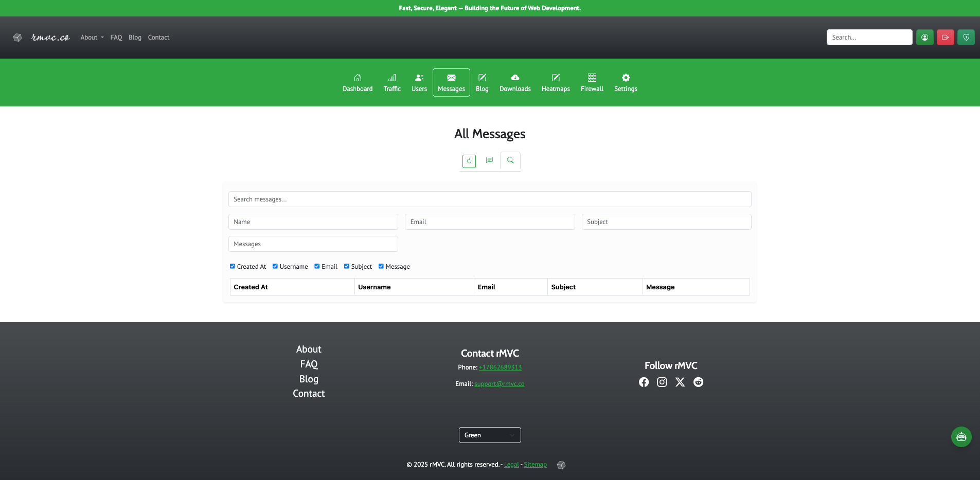Screen dimensions: 980x480
Task: Switch to the Heatmaps admin tab
Action: click(555, 82)
